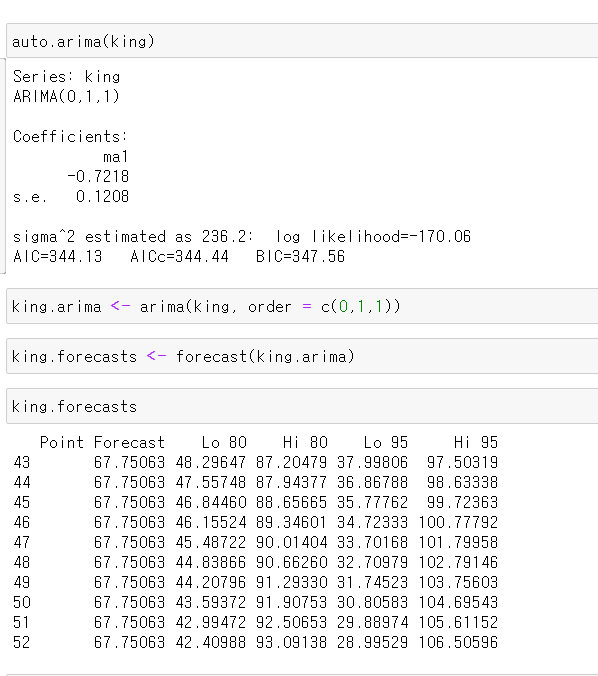The height and width of the screenshot is (676, 598).
Task: Select the standard error value 0.1208
Action: [102, 197]
